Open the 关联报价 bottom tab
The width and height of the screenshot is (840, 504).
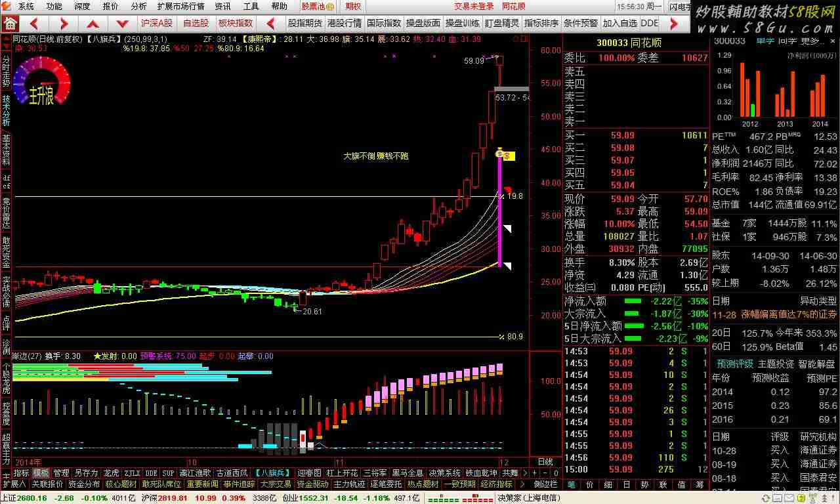(x=47, y=484)
